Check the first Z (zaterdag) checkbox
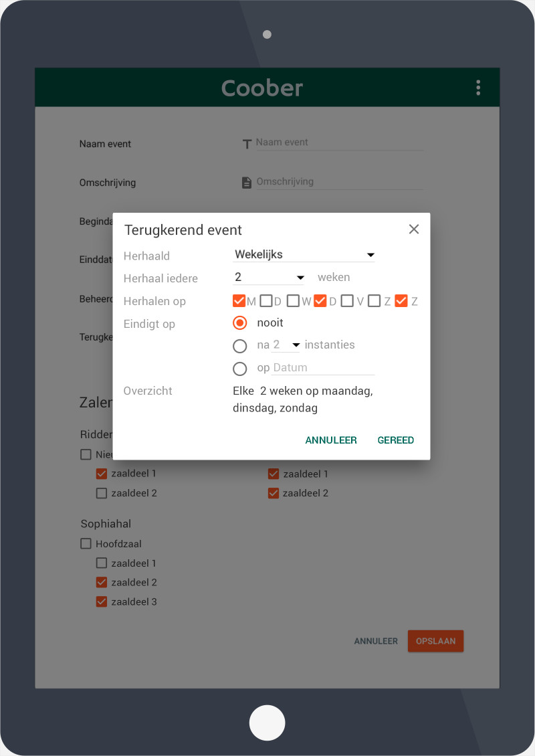535x756 pixels. (374, 301)
